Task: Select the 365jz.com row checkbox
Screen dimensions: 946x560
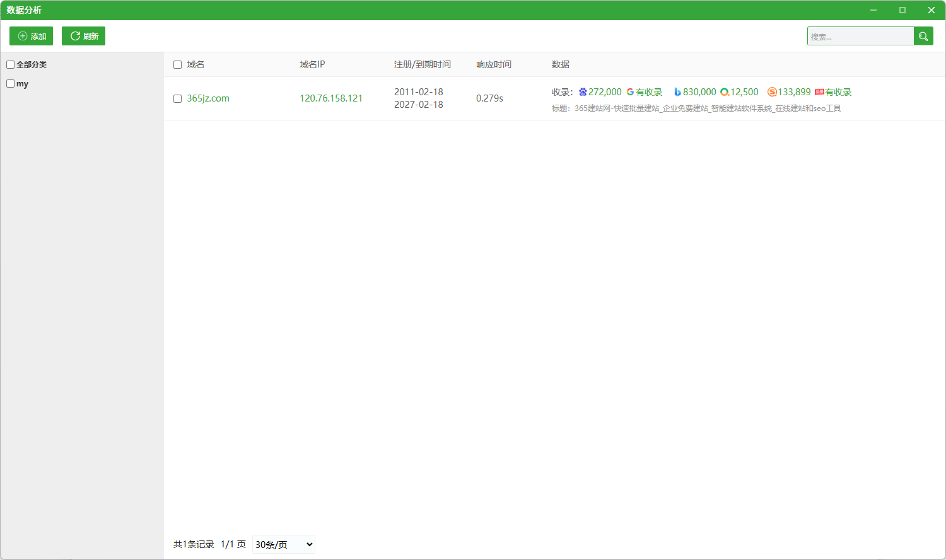Action: pos(177,98)
